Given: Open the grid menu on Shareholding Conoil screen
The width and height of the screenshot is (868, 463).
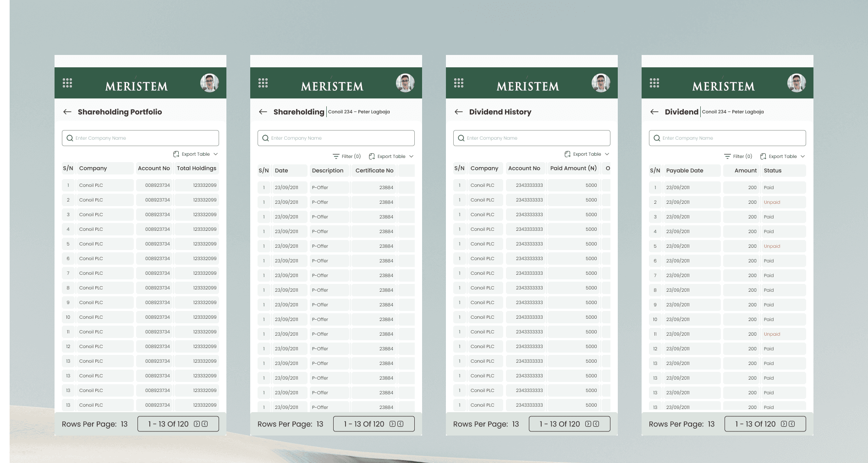Looking at the screenshot, I should [x=263, y=83].
